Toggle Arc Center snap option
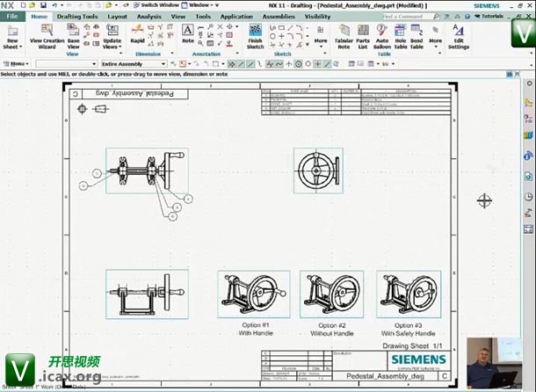Screen dimensions: 536x392 [x=299, y=64]
